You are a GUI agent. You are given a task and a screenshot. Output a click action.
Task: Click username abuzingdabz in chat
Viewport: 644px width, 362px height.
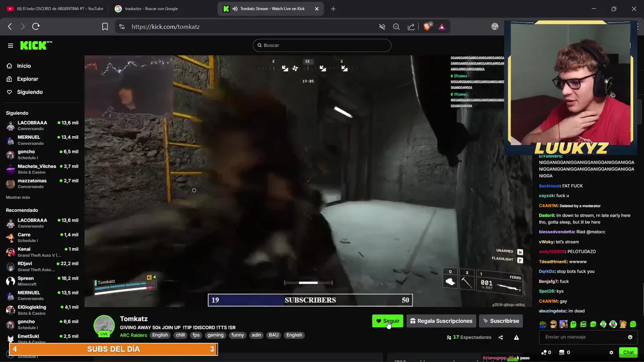pos(553,311)
